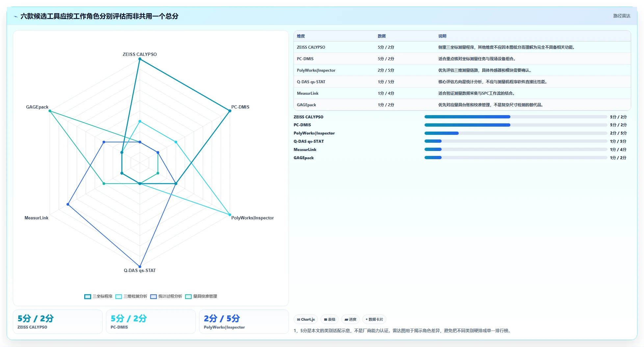Open the PolyWorks|Inspector 2分 / 5分 summary card
The width and height of the screenshot is (644, 347).
click(x=244, y=322)
